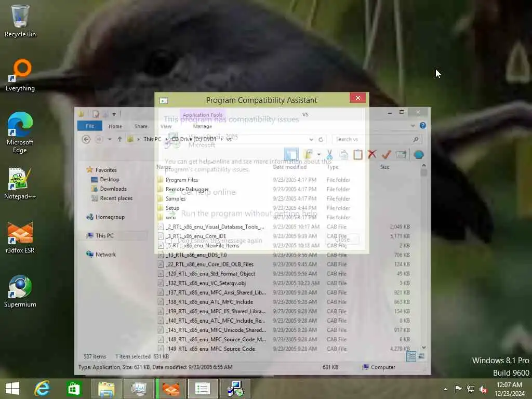Open the Share ribbon tab
This screenshot has width=532, height=399.
click(x=141, y=126)
